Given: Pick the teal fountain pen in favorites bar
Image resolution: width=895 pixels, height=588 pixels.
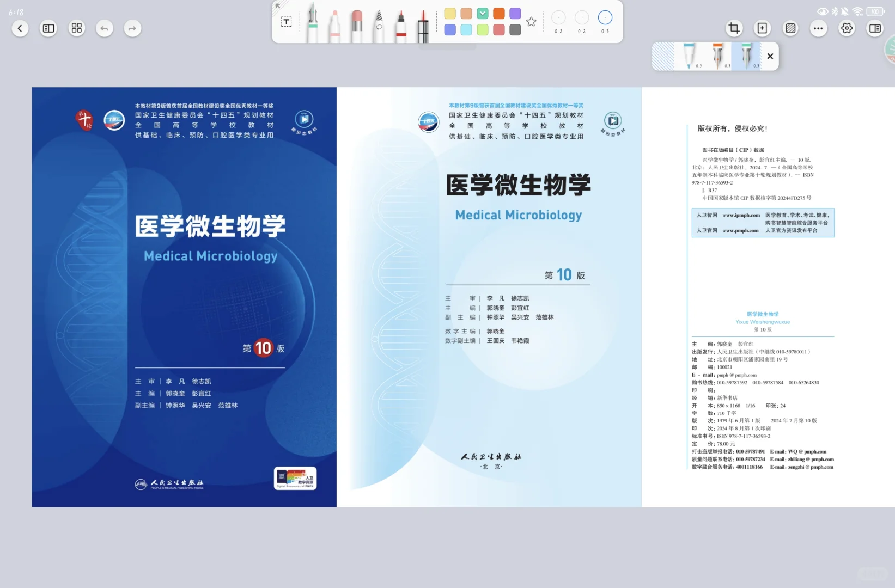Looking at the screenshot, I should [x=746, y=56].
